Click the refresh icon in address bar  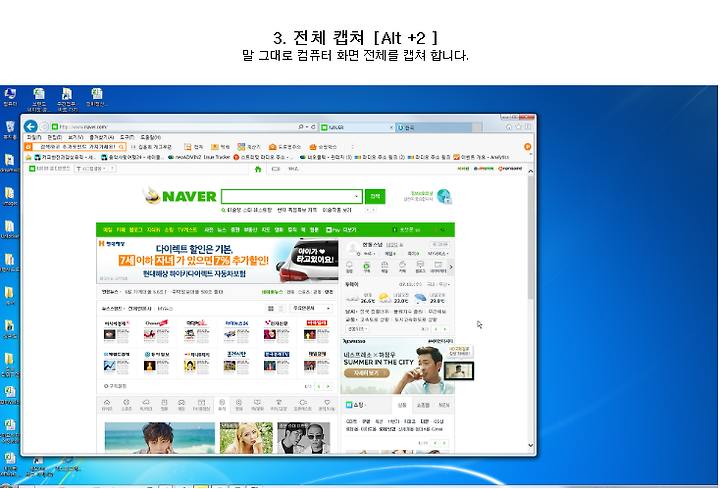point(313,127)
